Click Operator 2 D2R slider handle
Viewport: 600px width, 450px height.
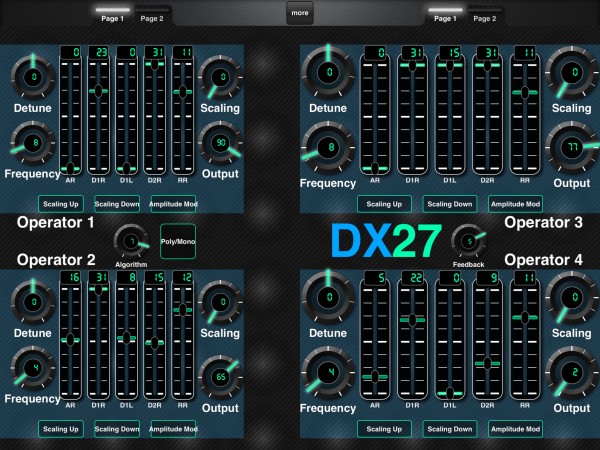(x=155, y=342)
